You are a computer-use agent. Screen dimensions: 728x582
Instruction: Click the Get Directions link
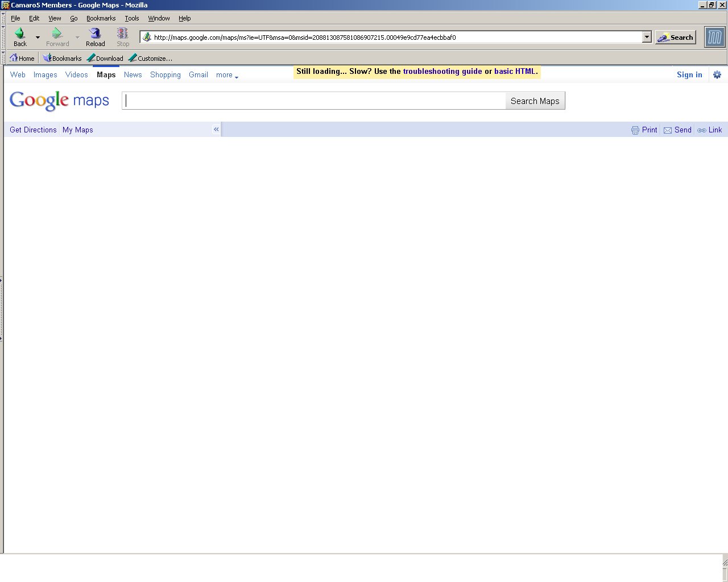[33, 130]
